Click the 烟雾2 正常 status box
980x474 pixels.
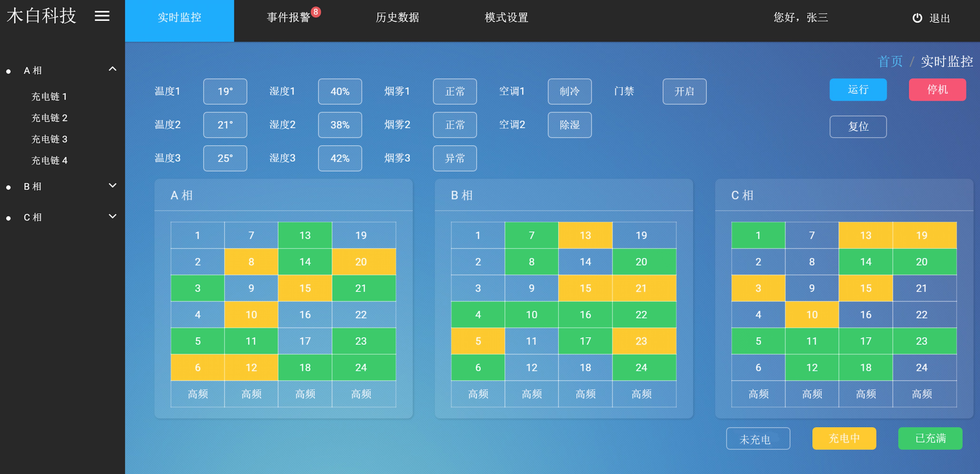pos(455,125)
